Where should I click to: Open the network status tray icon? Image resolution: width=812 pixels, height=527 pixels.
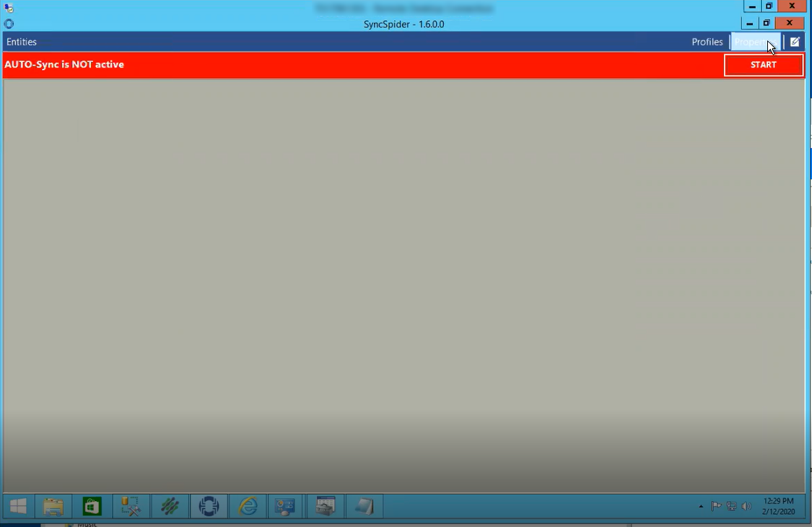731,506
